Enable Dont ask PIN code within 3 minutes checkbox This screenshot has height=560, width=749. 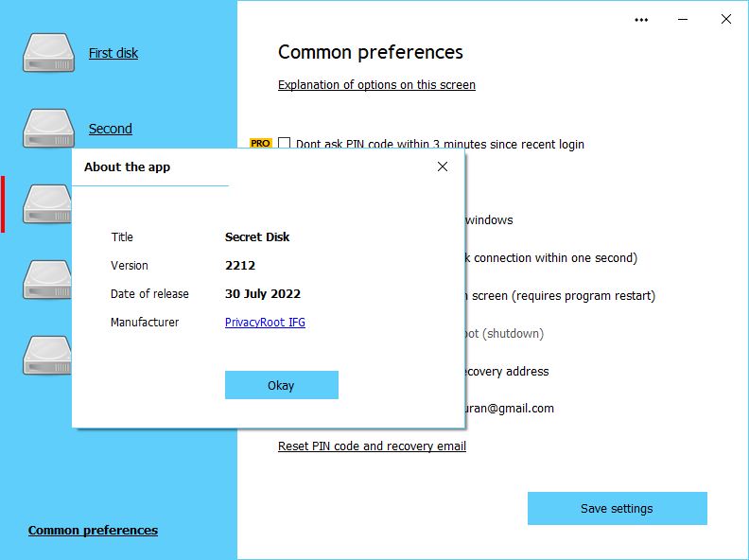(x=285, y=144)
